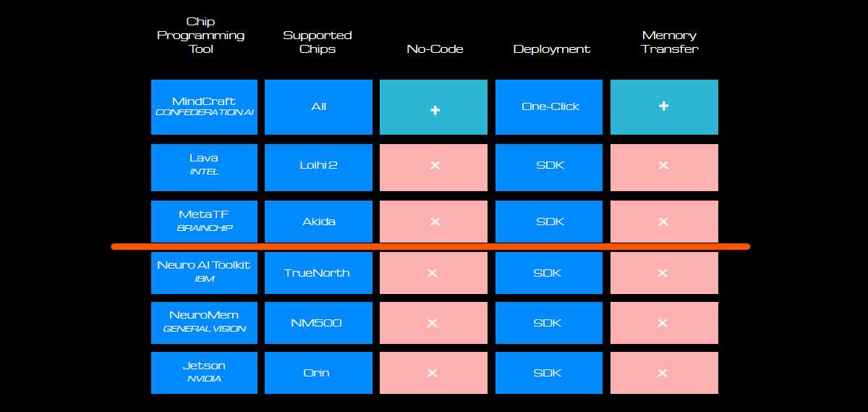Select the Chip Programming Tool column header

(201, 35)
